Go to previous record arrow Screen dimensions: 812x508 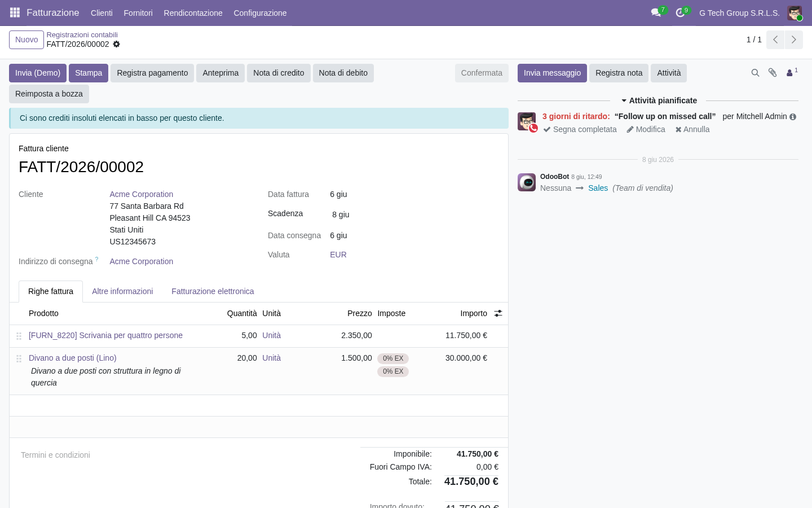775,40
